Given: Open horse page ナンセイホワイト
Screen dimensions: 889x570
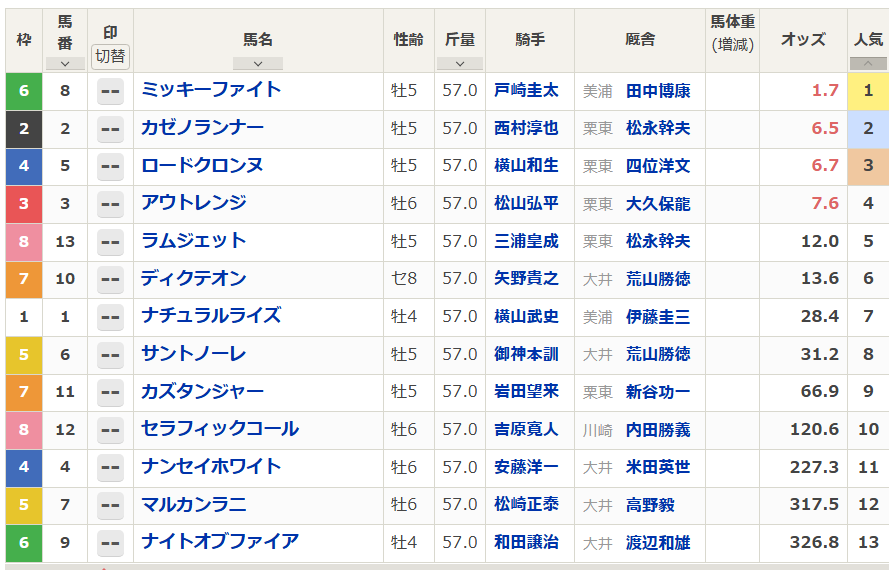Looking at the screenshot, I should pos(211,466).
